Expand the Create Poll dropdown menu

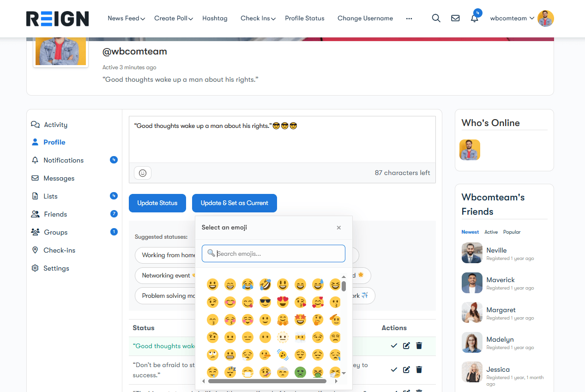174,18
